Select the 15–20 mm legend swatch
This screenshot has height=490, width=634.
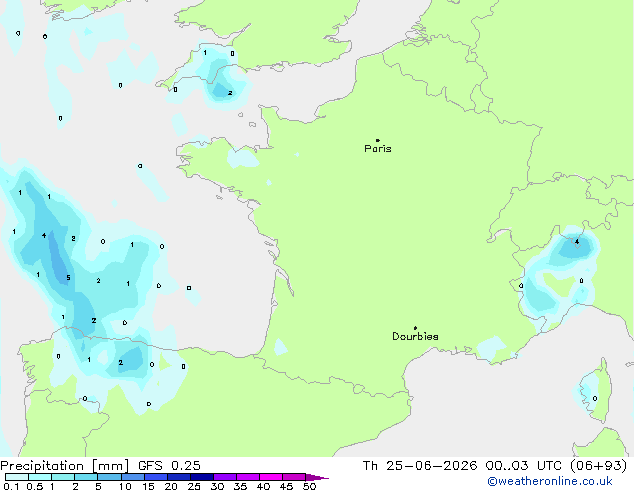(x=155, y=477)
